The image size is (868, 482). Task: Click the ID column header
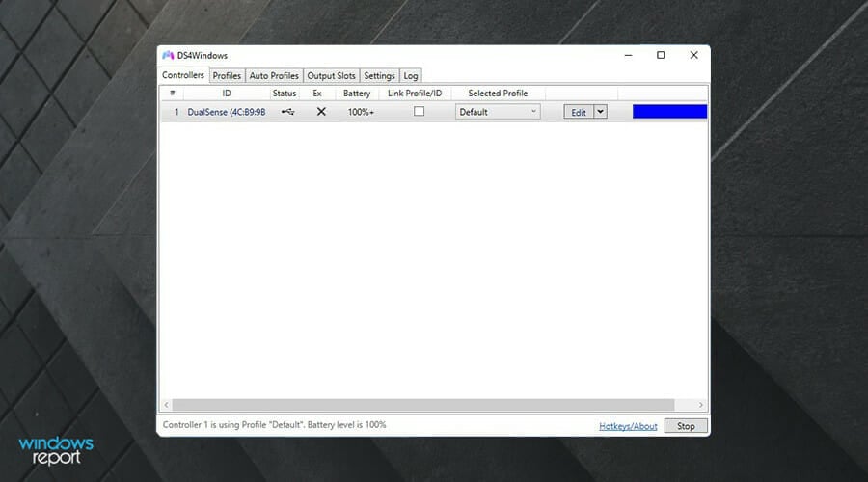(x=227, y=93)
